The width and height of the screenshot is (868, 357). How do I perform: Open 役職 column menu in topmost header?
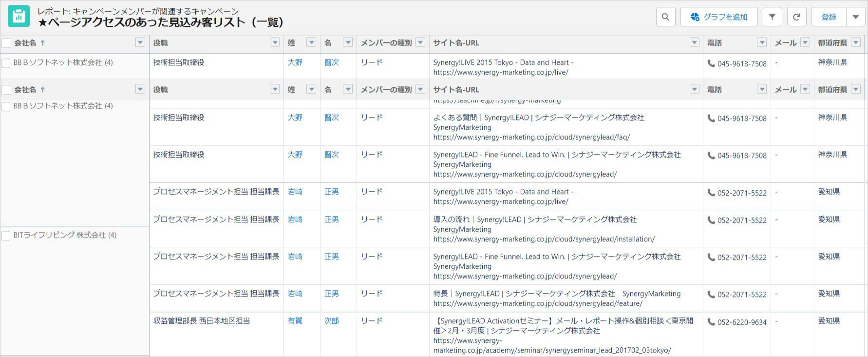(x=275, y=42)
